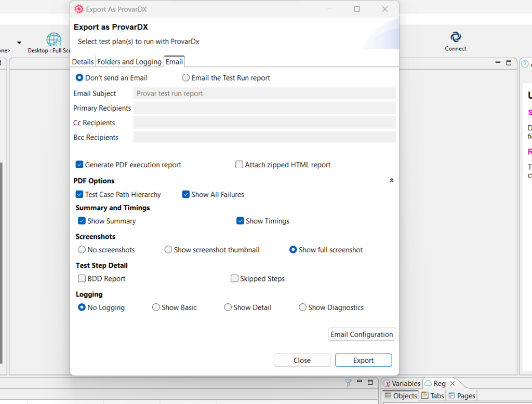Open the Pages tab
532x404 pixels.
[x=462, y=396]
